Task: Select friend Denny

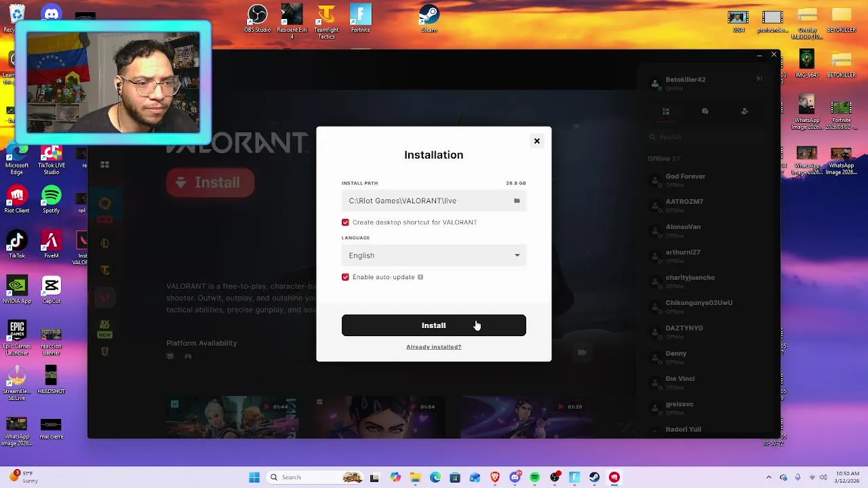Action: click(705, 357)
